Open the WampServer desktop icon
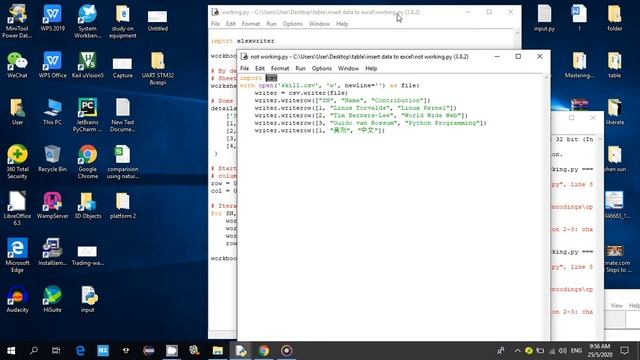The image size is (640, 360). (x=52, y=205)
